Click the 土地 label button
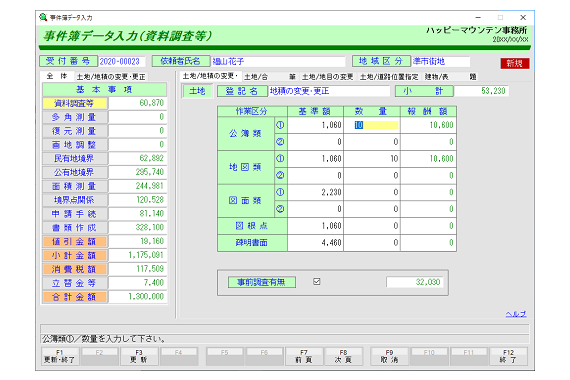Image resolution: width=570 pixels, height=380 pixels. 197,91
